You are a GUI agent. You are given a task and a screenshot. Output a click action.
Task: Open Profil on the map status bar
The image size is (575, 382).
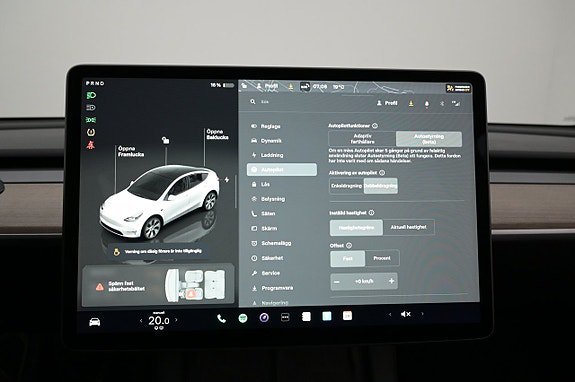pyautogui.click(x=267, y=86)
